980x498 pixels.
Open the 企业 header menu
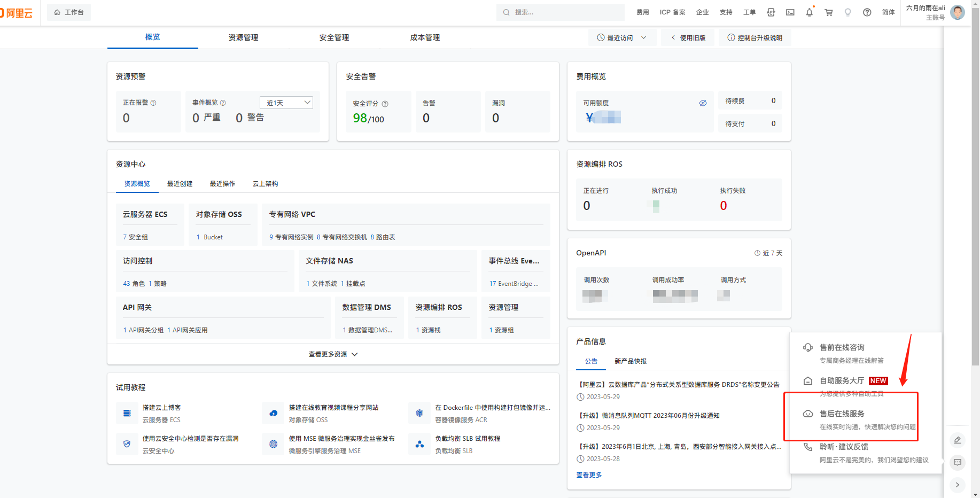click(703, 12)
